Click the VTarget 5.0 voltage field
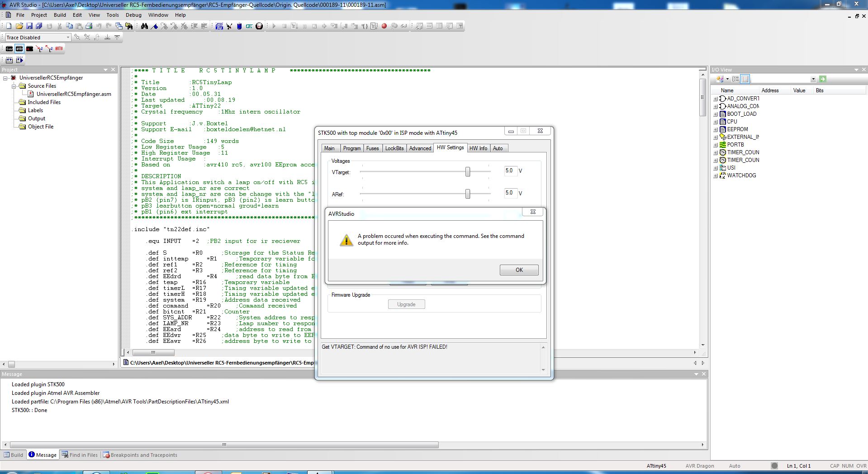 pos(511,171)
